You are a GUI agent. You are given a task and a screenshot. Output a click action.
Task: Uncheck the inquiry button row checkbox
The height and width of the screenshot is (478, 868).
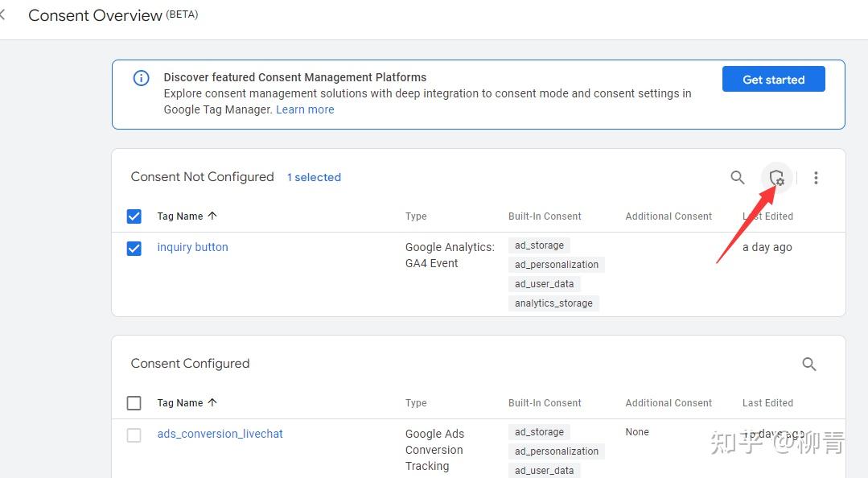134,247
